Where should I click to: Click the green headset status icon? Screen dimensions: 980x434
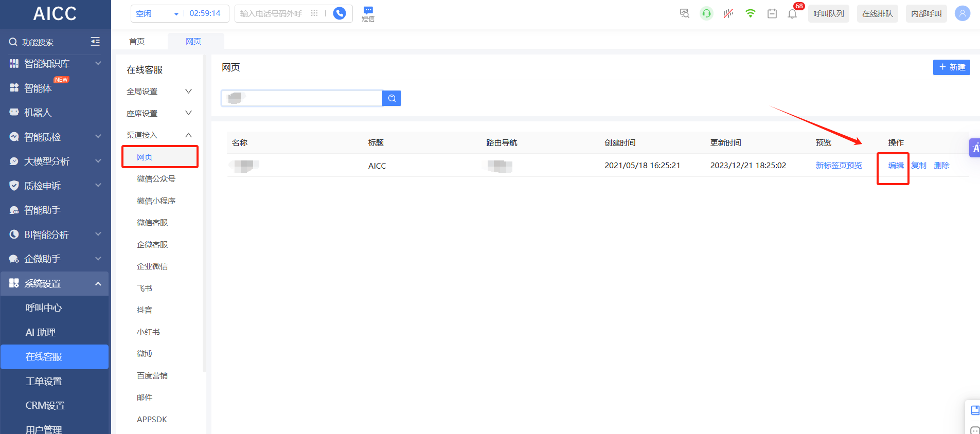click(706, 13)
